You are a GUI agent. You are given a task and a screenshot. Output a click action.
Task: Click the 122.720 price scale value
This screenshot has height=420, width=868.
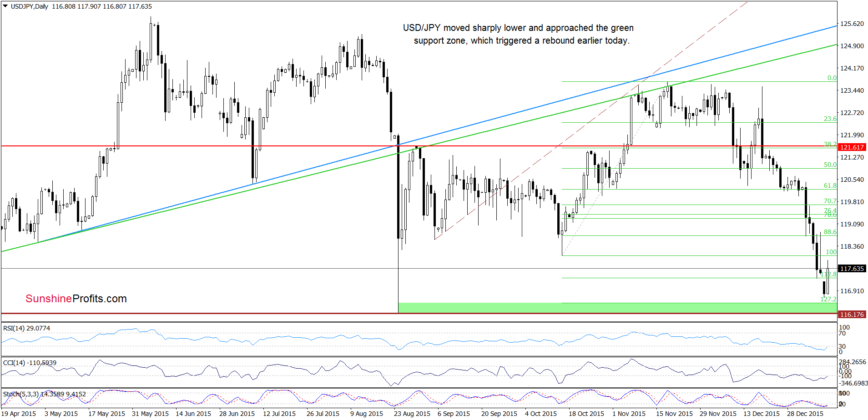pyautogui.click(x=852, y=113)
